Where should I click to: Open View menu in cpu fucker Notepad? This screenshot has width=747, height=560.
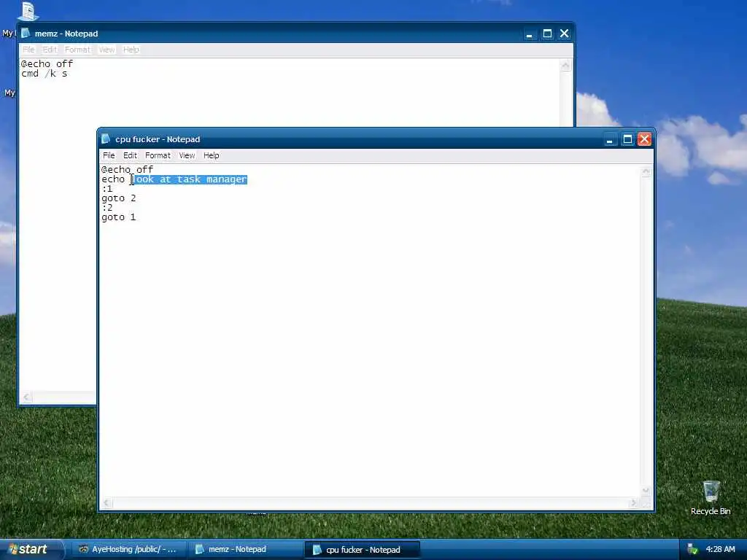click(x=187, y=155)
